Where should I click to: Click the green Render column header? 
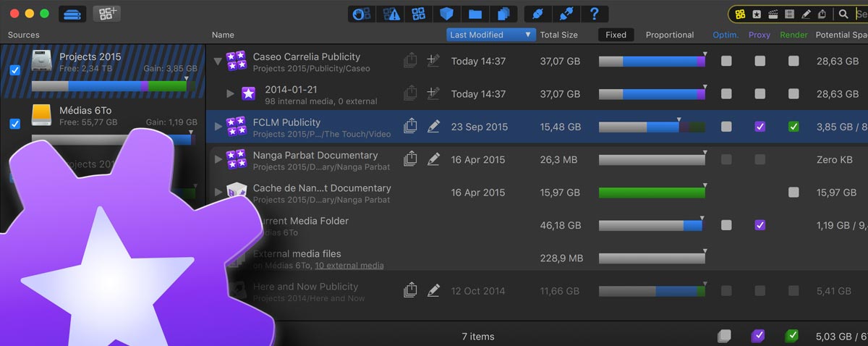[794, 35]
